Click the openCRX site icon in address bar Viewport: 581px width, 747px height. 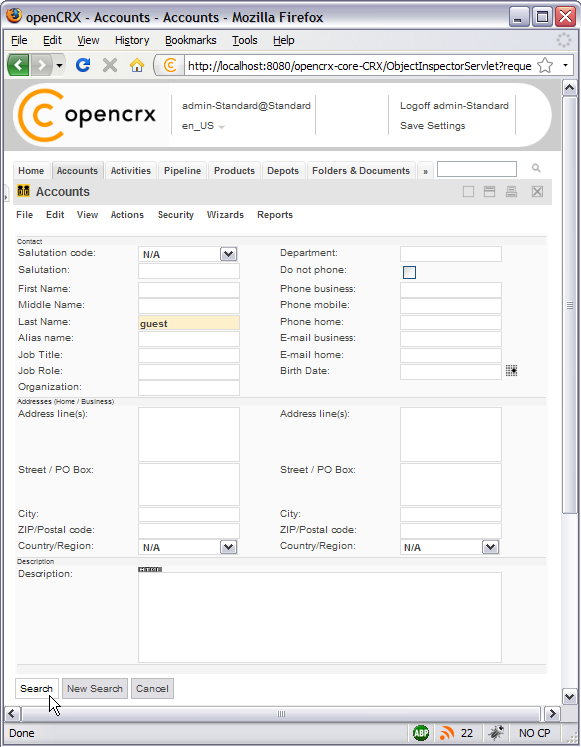tap(170, 65)
